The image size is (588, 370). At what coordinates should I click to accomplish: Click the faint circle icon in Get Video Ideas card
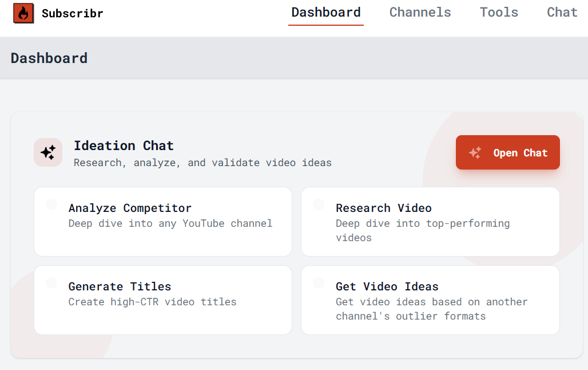[x=319, y=283]
